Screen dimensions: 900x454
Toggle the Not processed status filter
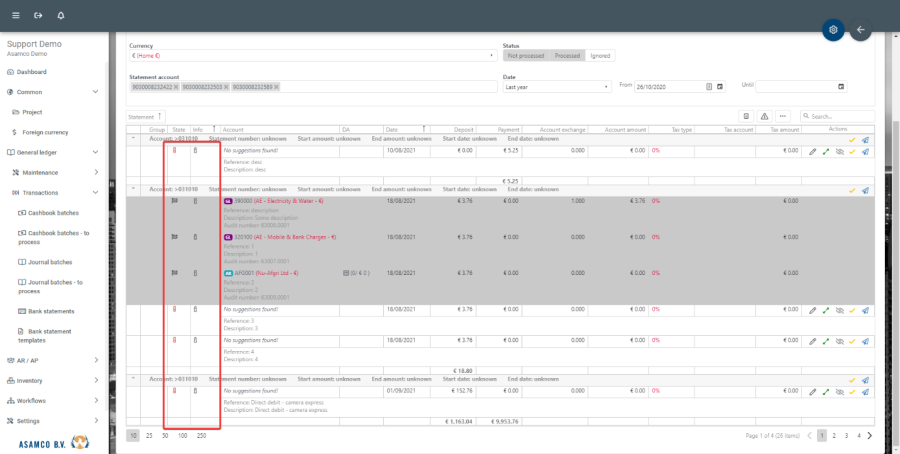(526, 56)
